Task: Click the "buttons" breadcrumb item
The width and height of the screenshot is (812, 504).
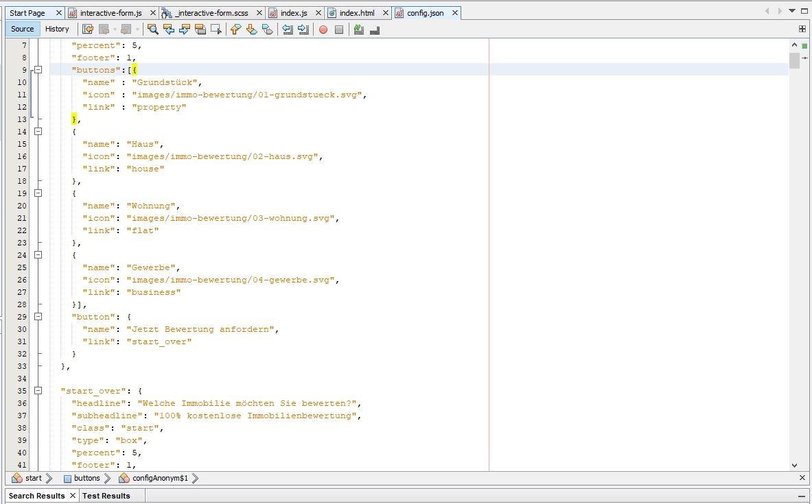Action: click(86, 478)
